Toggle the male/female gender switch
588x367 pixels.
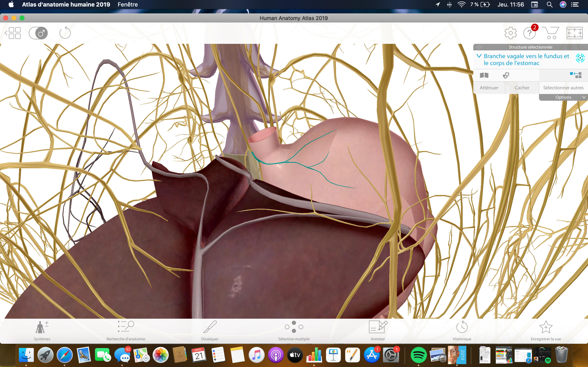click(x=38, y=33)
